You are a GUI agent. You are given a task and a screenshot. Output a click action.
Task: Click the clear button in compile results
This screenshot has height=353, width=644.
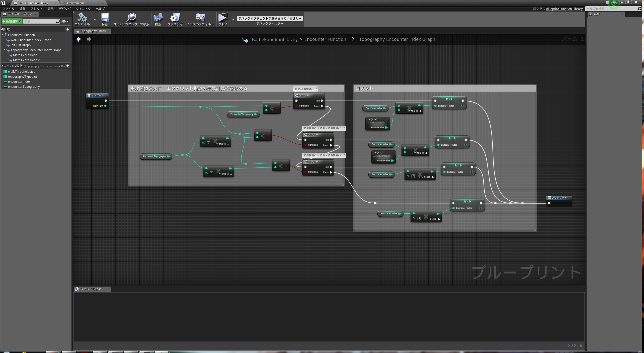click(x=575, y=345)
